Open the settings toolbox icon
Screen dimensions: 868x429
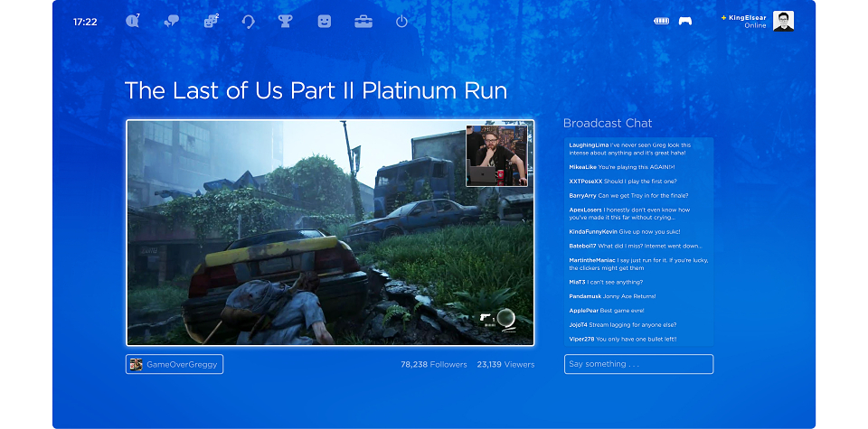[x=363, y=22]
